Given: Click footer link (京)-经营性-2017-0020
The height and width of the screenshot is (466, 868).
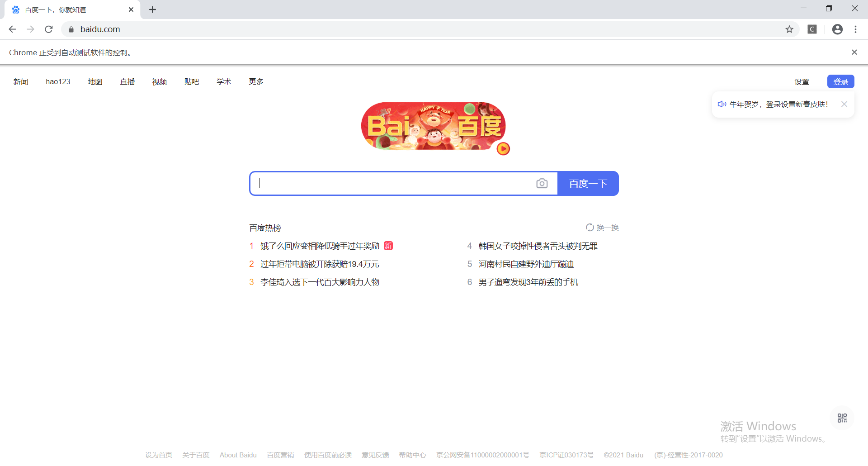Looking at the screenshot, I should (x=689, y=455).
